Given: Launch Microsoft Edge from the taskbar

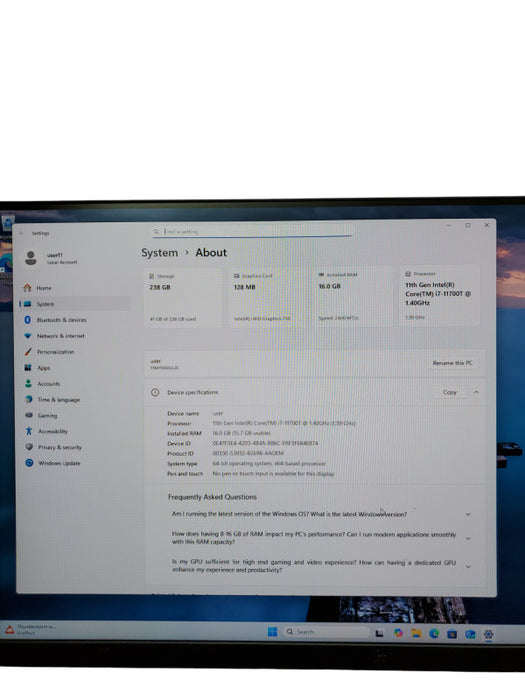Looking at the screenshot, I should [x=434, y=633].
